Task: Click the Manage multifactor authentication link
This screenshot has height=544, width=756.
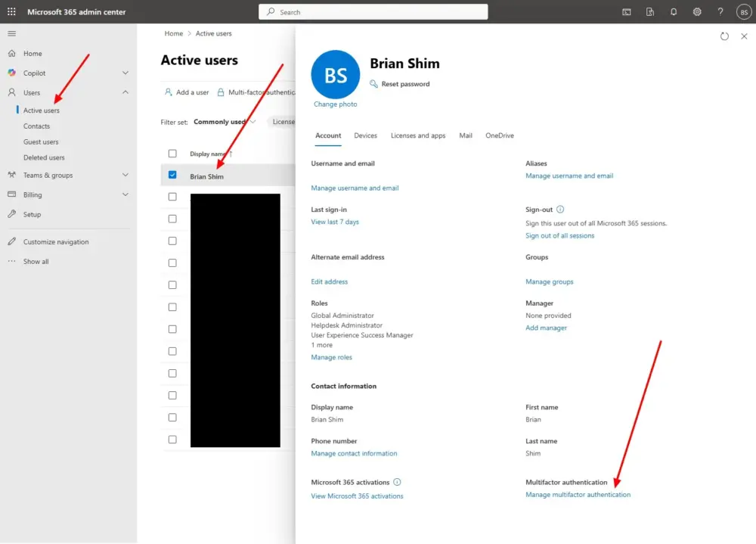Action: (x=578, y=494)
